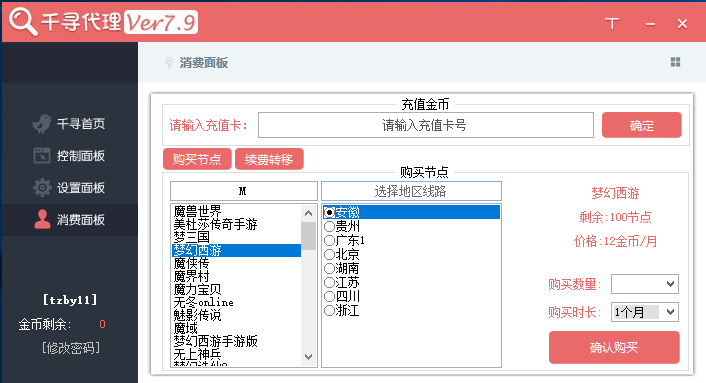The height and width of the screenshot is (383, 706).
Task: Click the window icon for 控制面板
Action: (x=42, y=156)
